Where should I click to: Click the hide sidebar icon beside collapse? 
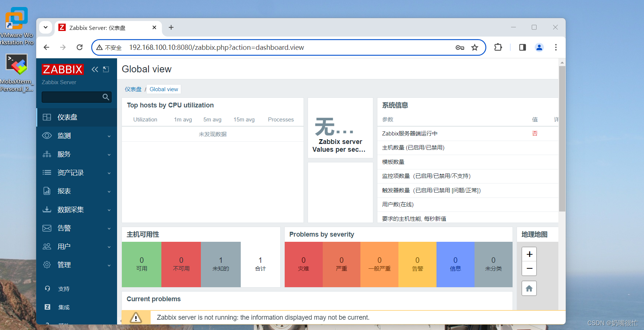[106, 69]
